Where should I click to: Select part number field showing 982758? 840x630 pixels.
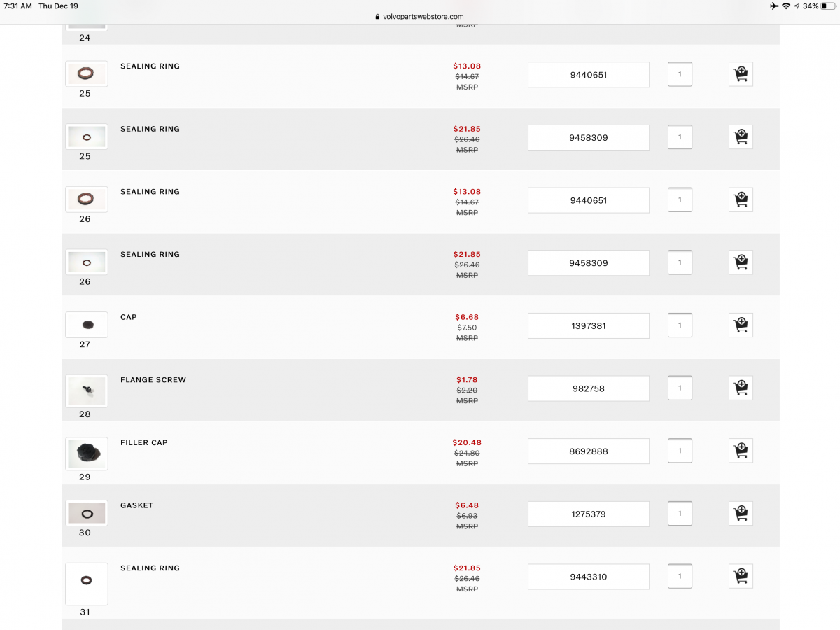tap(588, 388)
